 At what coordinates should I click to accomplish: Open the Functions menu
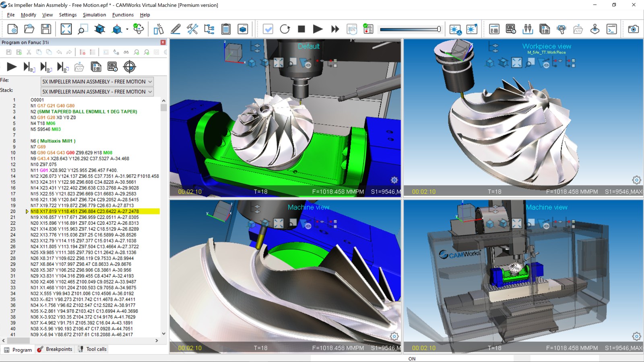[123, 15]
